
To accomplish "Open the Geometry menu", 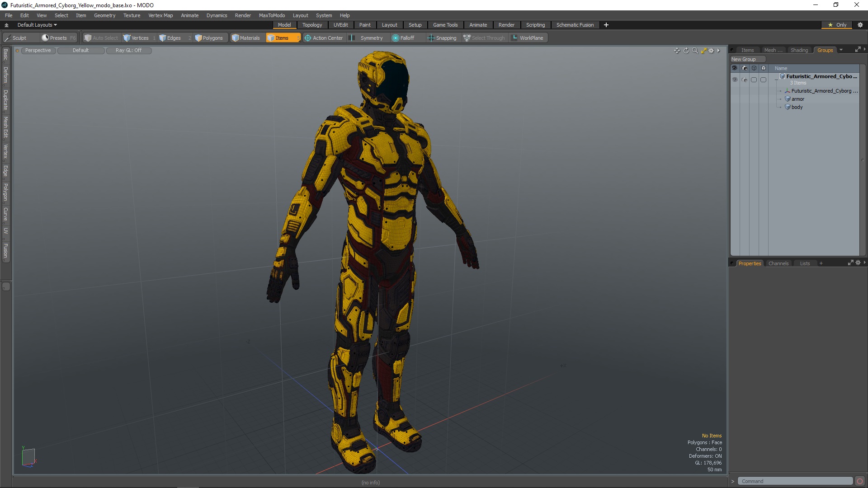I will pos(104,15).
